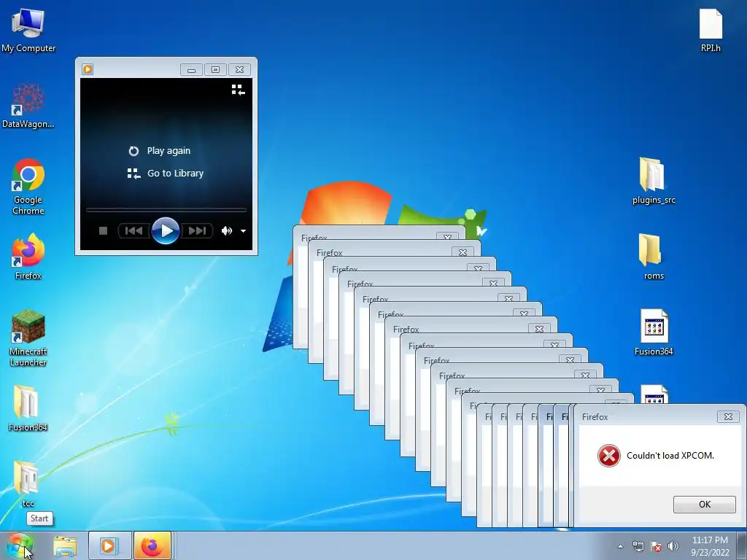Open the Start menu orb

point(19,546)
